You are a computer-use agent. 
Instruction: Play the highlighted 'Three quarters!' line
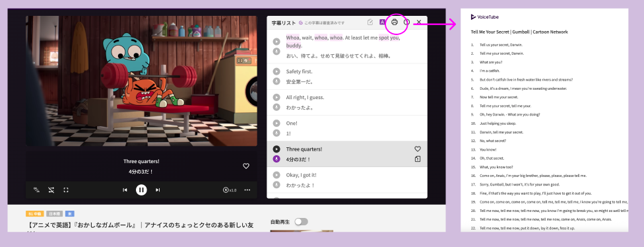click(277, 149)
